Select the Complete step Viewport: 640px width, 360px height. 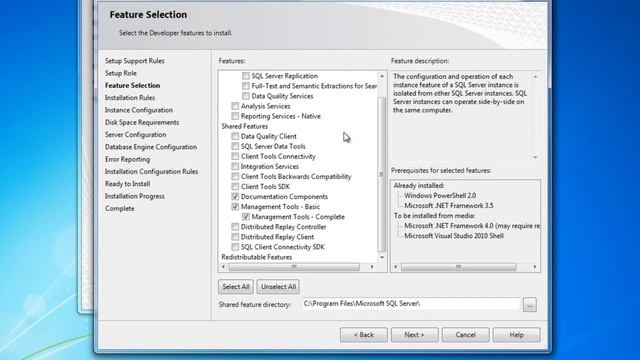point(120,208)
